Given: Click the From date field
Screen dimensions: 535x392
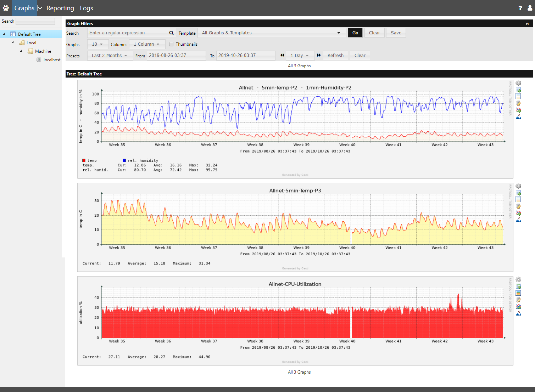Looking at the screenshot, I should click(x=176, y=56).
